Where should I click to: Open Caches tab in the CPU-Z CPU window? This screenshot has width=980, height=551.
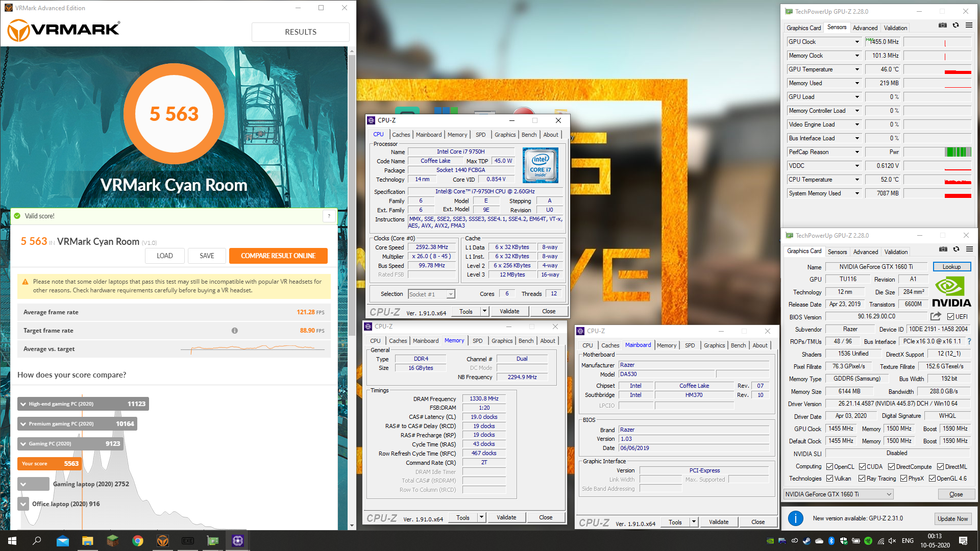point(401,135)
